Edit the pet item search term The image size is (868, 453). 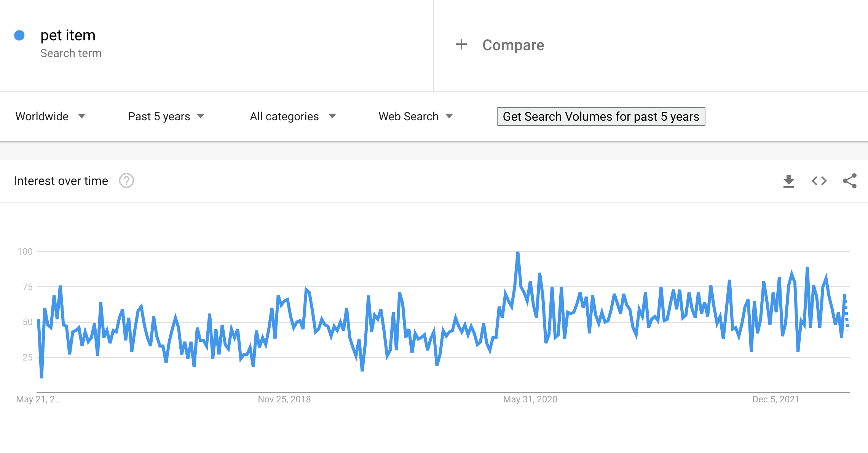(x=68, y=35)
